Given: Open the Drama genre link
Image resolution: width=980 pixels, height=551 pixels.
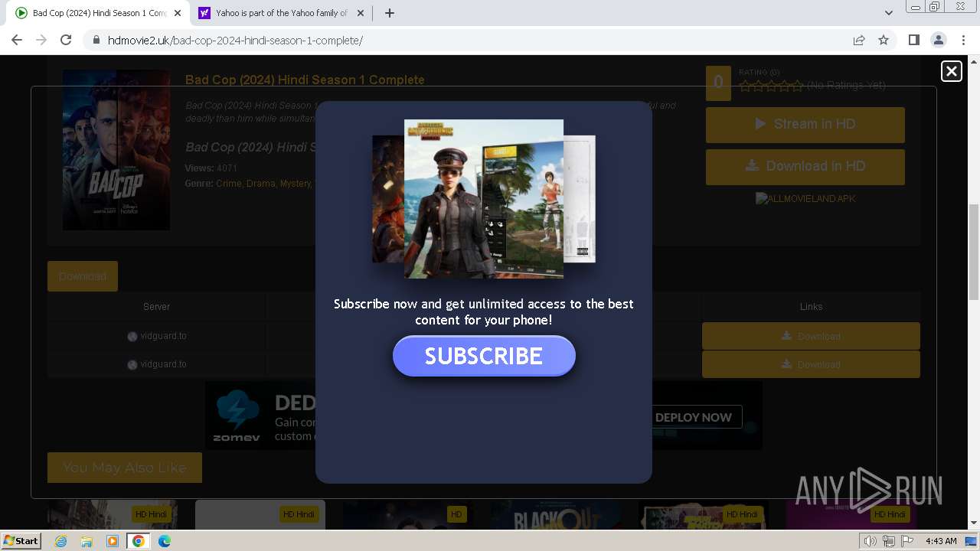Looking at the screenshot, I should (260, 184).
